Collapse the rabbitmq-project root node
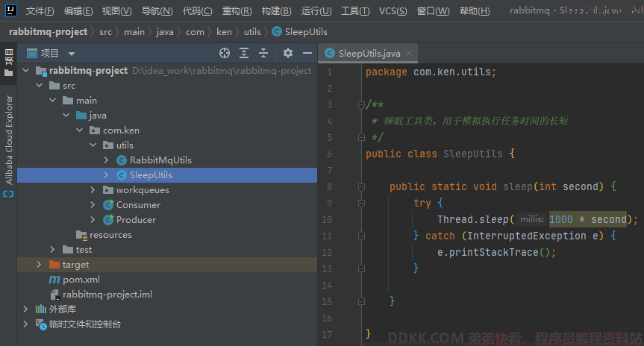This screenshot has width=644, height=346. click(26, 71)
